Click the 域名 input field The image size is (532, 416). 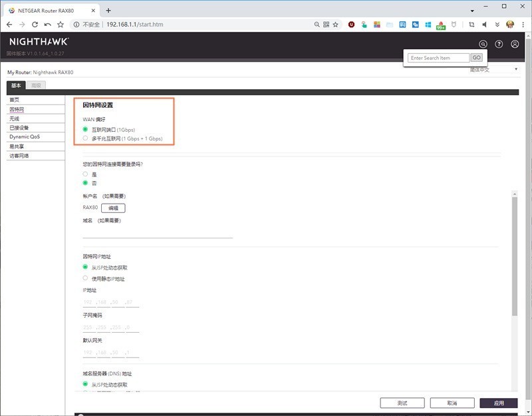[x=158, y=233]
